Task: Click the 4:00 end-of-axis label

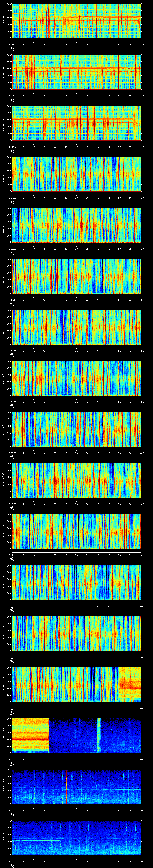Action: point(141,147)
